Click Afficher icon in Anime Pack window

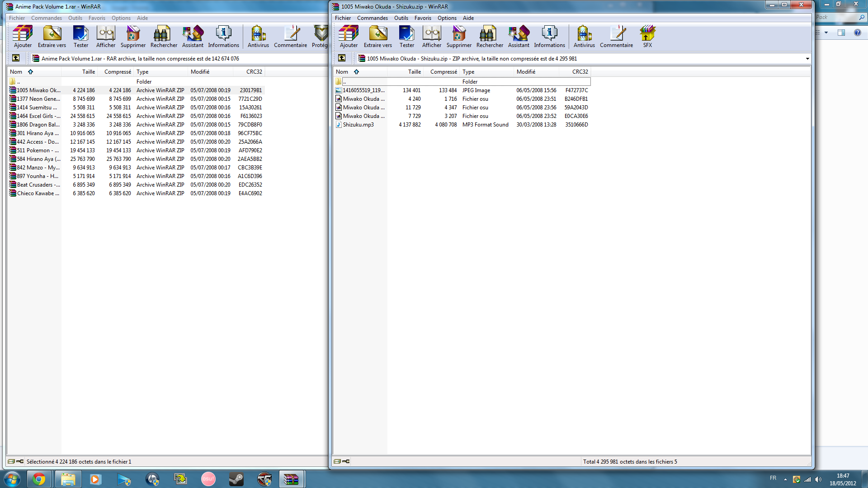click(106, 36)
